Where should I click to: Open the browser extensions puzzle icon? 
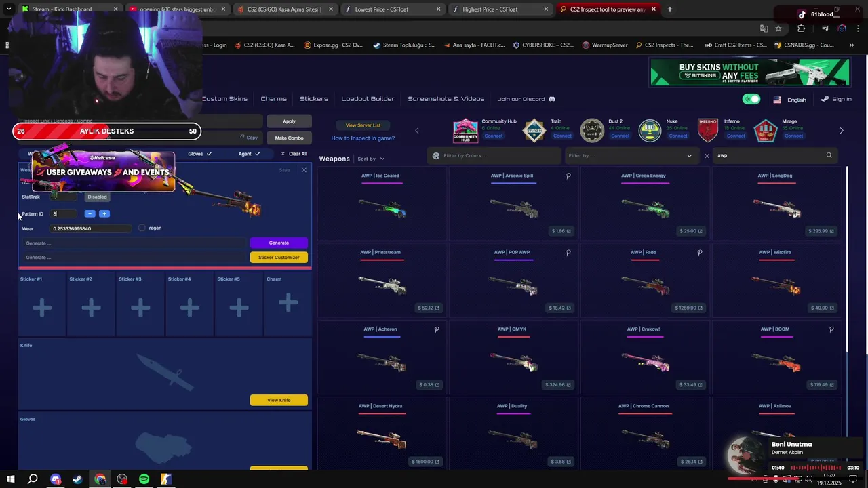click(802, 28)
